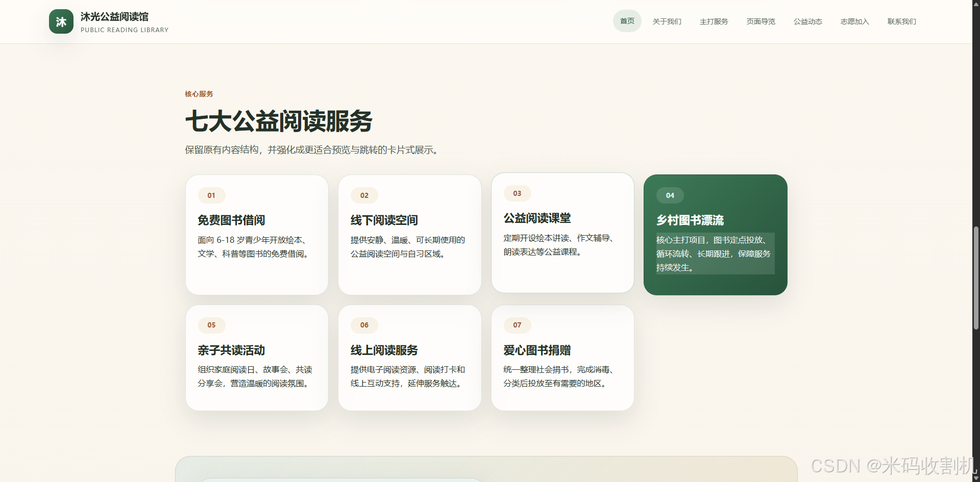Select the 亲子共读活动 card

pyautogui.click(x=257, y=358)
